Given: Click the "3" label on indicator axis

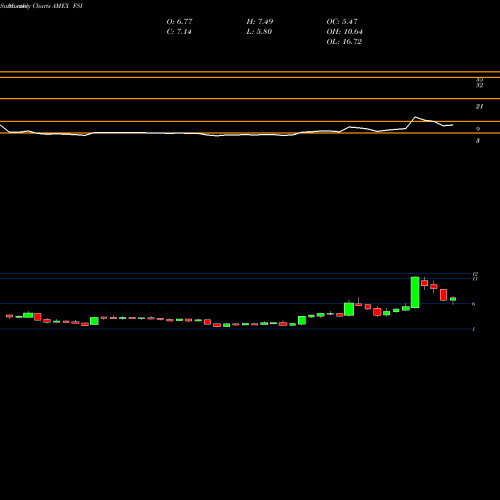Looking at the screenshot, I should point(478,141).
